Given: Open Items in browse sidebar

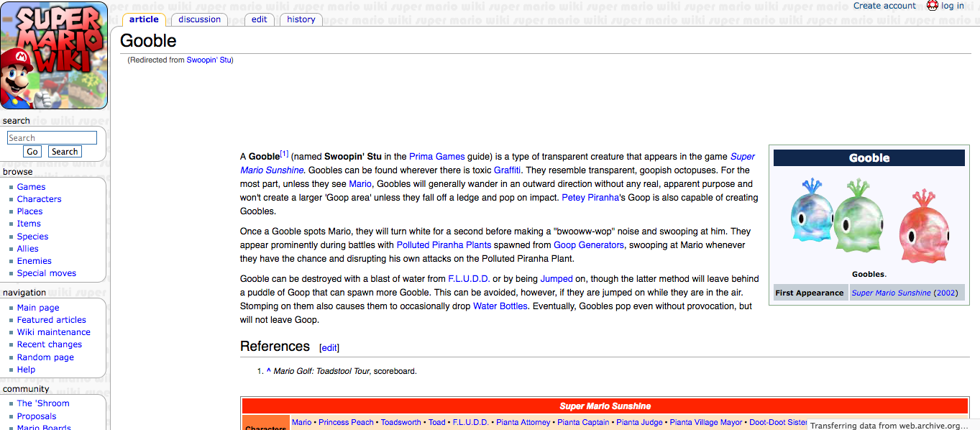Looking at the screenshot, I should (x=29, y=224).
